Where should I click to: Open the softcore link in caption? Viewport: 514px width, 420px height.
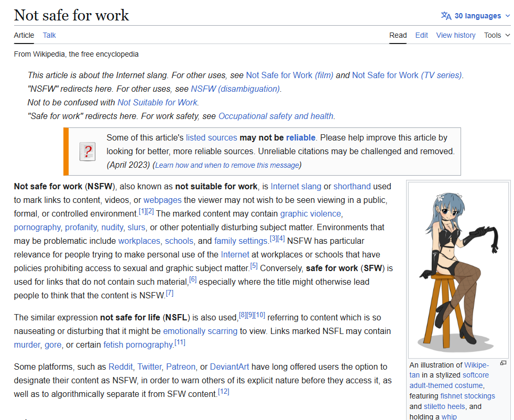tap(475, 375)
